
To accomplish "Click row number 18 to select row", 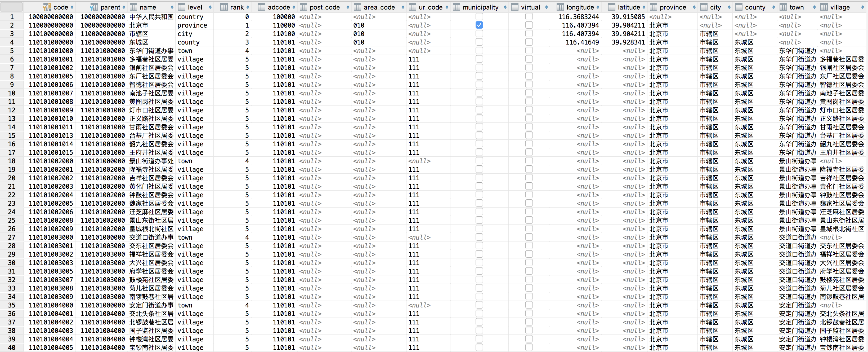I will pos(12,161).
